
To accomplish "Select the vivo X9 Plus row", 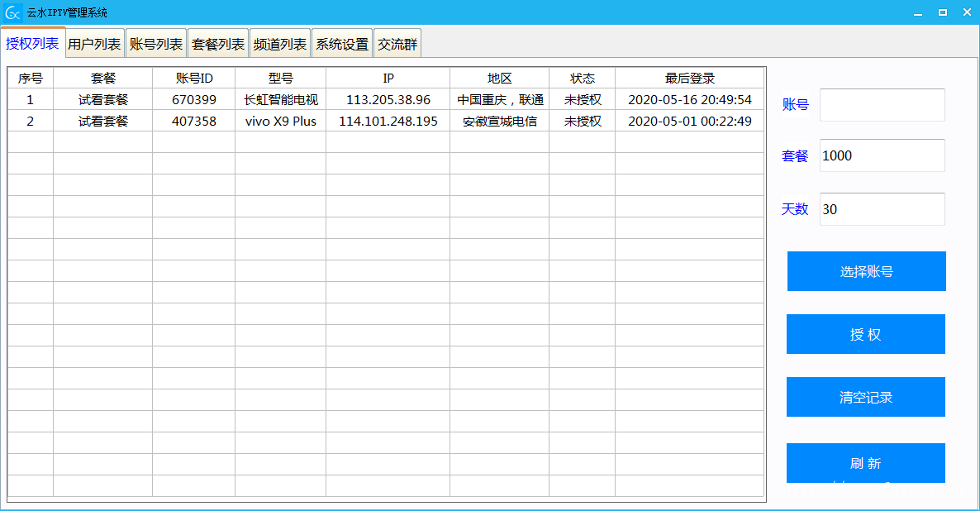I will point(280,122).
